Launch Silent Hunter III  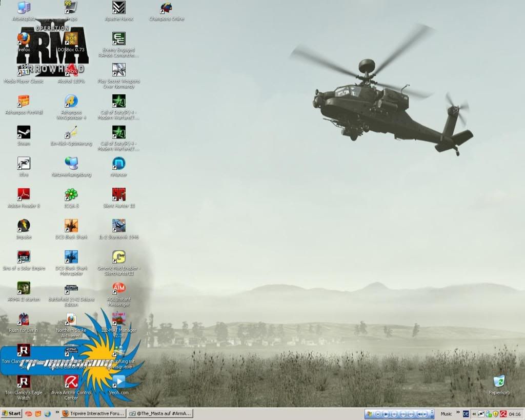click(118, 195)
